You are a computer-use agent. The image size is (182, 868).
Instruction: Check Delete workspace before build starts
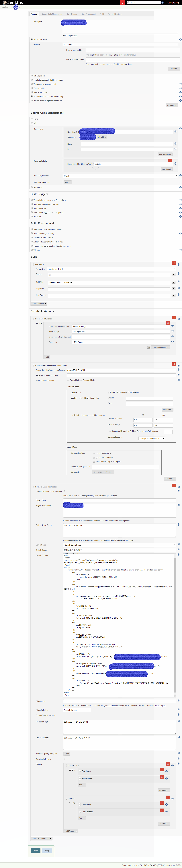pos(32,229)
